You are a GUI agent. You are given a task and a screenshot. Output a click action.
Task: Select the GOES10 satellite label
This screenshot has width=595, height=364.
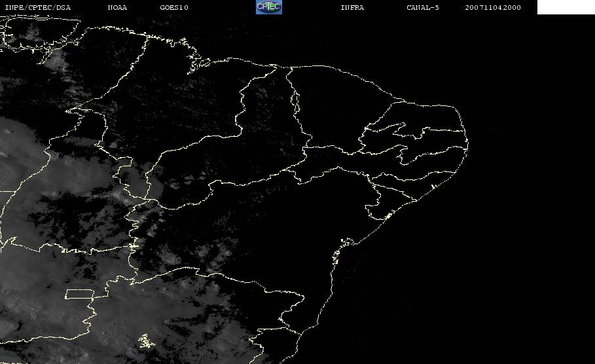point(174,8)
